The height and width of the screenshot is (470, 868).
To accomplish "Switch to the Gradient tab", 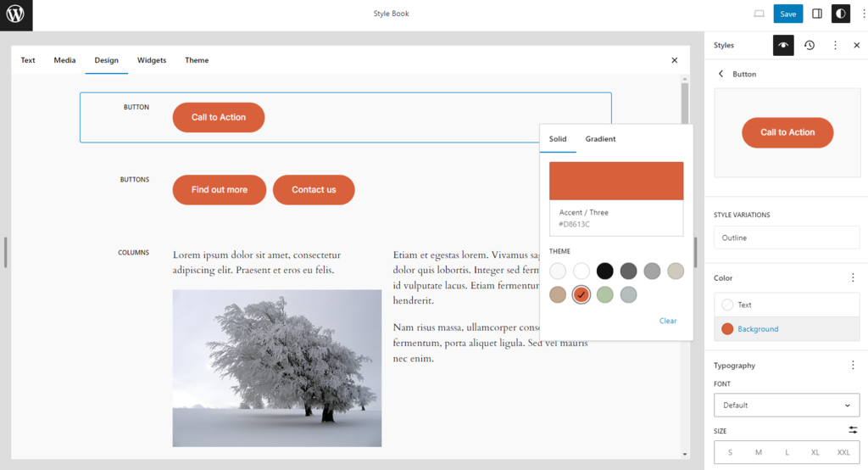I will coord(600,139).
